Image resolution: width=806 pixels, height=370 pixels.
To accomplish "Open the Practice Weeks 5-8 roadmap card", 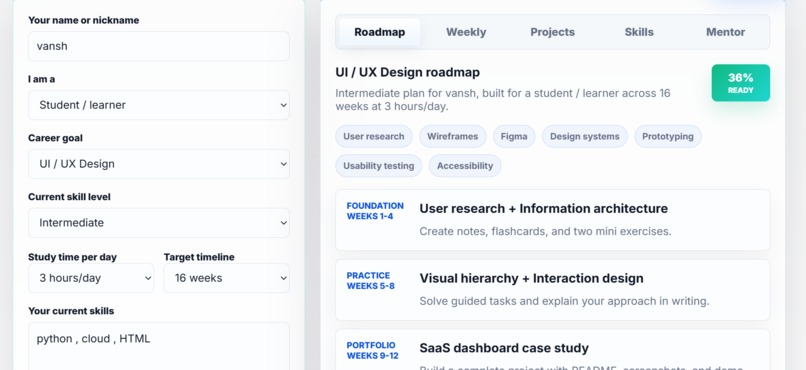I will pos(553,290).
